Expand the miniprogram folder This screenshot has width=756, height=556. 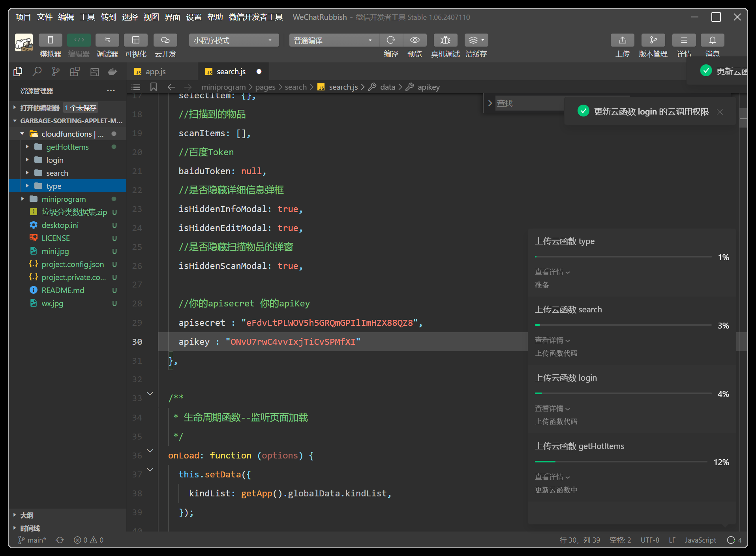click(22, 199)
